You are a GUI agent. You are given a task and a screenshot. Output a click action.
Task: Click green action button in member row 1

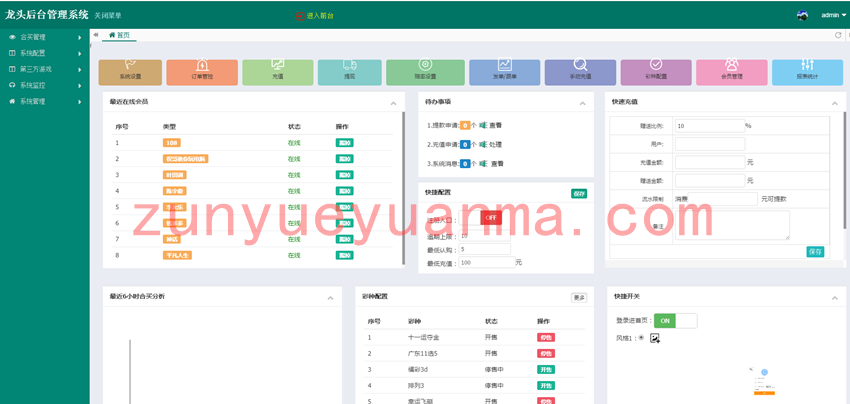[344, 143]
